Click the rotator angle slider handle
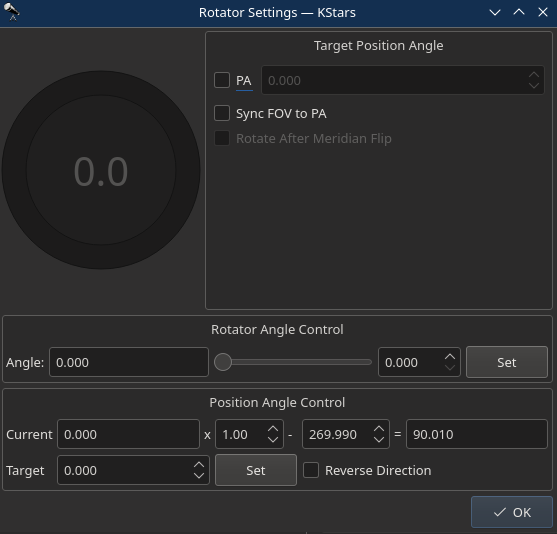 [223, 362]
